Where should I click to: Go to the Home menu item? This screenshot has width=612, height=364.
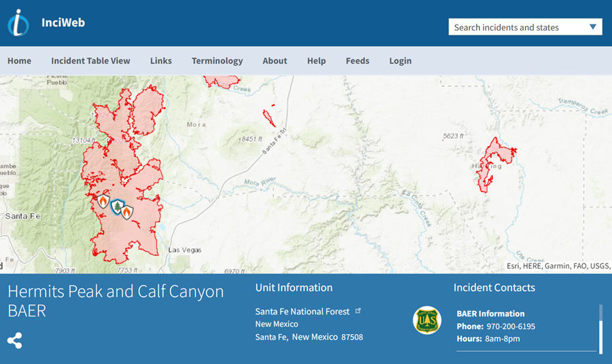point(19,60)
